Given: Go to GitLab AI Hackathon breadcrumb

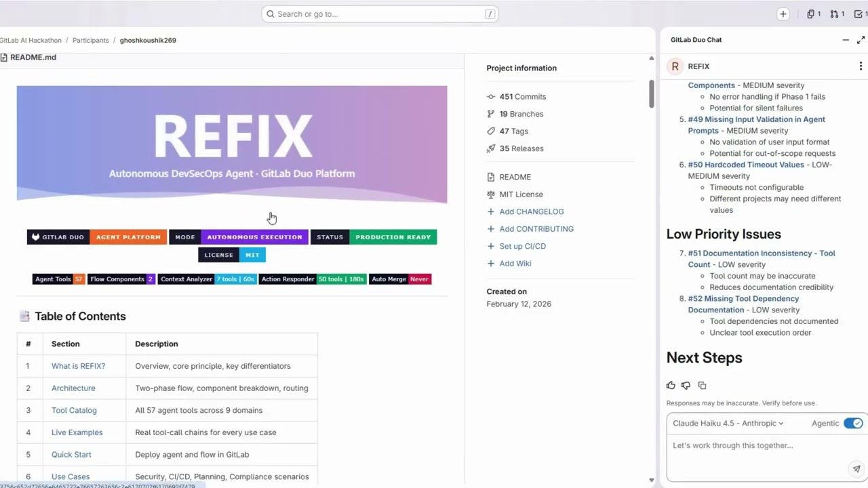Looking at the screenshot, I should [x=30, y=41].
